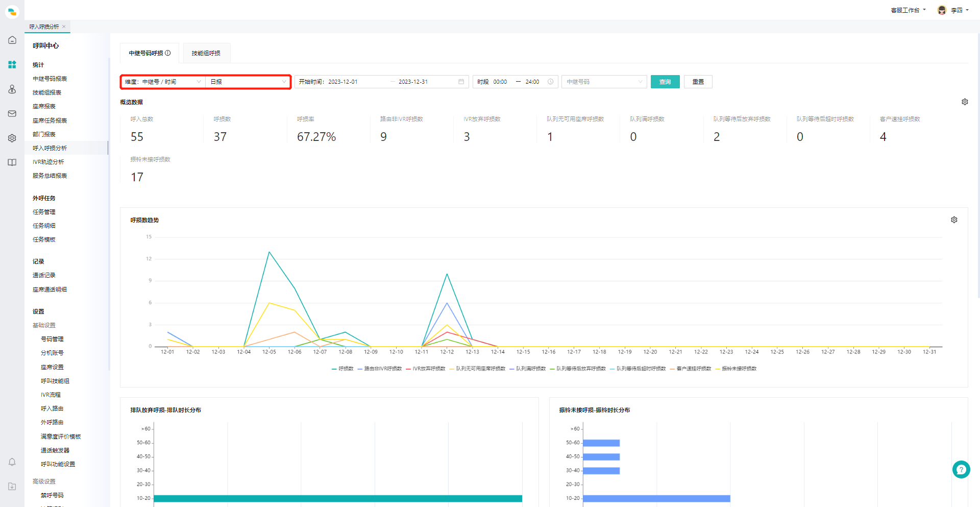Open the floating help question-mark button
Viewport: 980px width, 507px height.
pyautogui.click(x=961, y=470)
